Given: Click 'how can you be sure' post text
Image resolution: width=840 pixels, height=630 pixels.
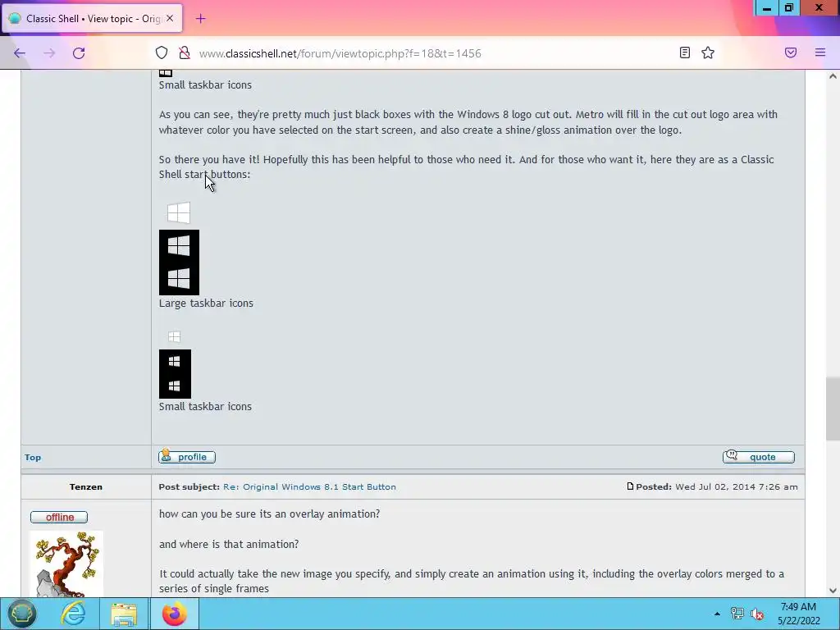Looking at the screenshot, I should (269, 514).
